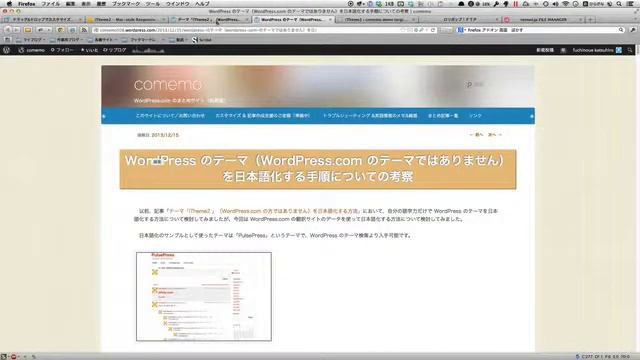Open the ファイル menu

pos(51,4)
